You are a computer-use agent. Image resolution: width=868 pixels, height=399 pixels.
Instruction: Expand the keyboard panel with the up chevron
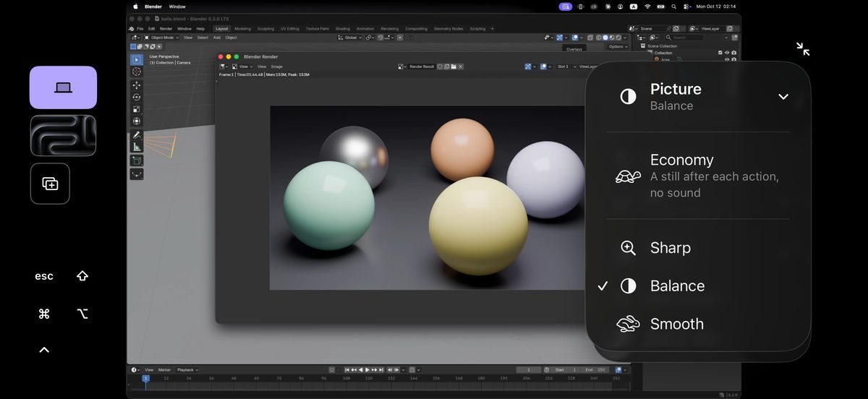tap(44, 350)
